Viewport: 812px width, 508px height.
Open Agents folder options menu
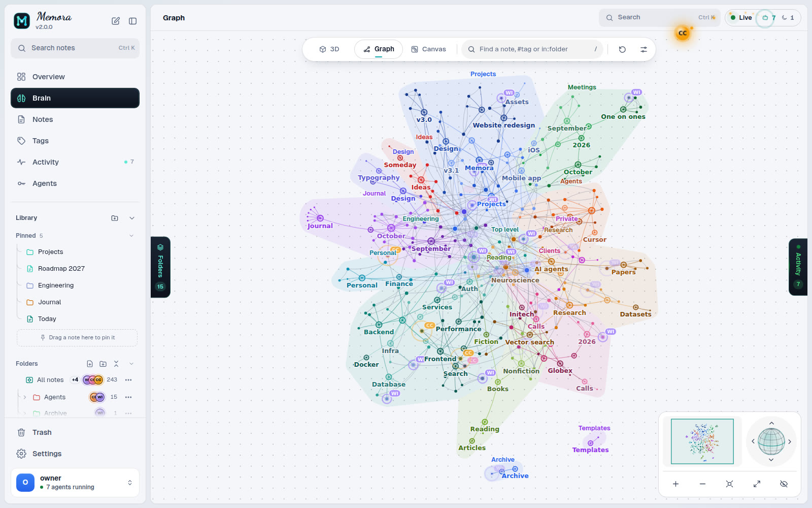(x=128, y=397)
